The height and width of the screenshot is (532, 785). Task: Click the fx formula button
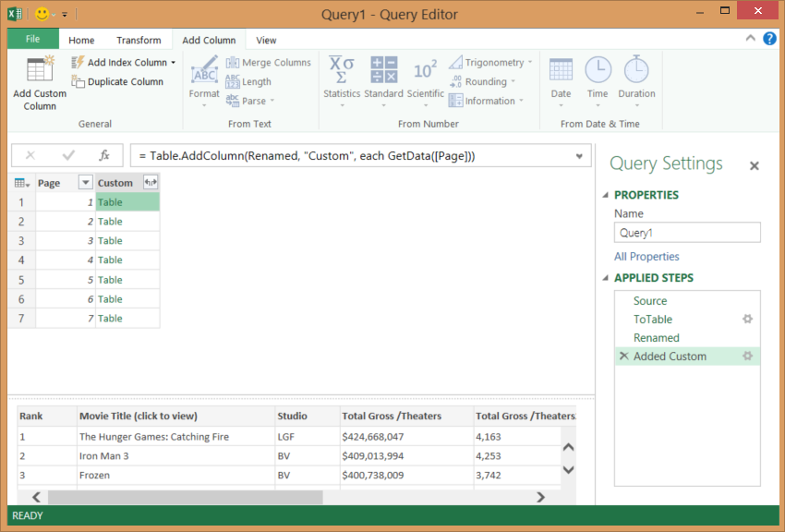(x=104, y=156)
